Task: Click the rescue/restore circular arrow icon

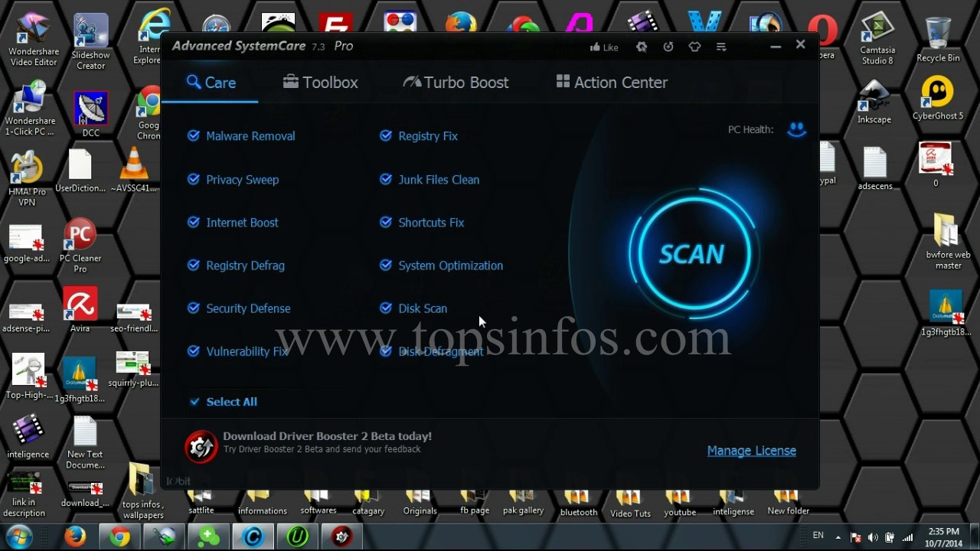Action: tap(668, 47)
